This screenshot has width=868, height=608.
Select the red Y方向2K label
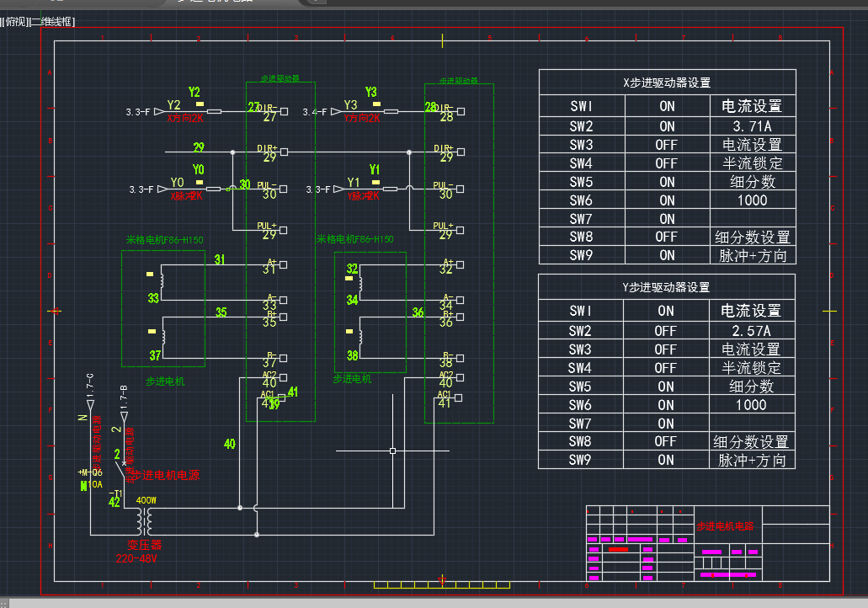362,118
